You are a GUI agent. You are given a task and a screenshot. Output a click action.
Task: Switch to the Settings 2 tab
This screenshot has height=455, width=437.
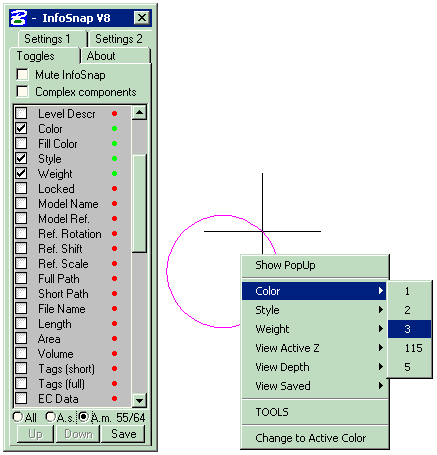coord(119,39)
